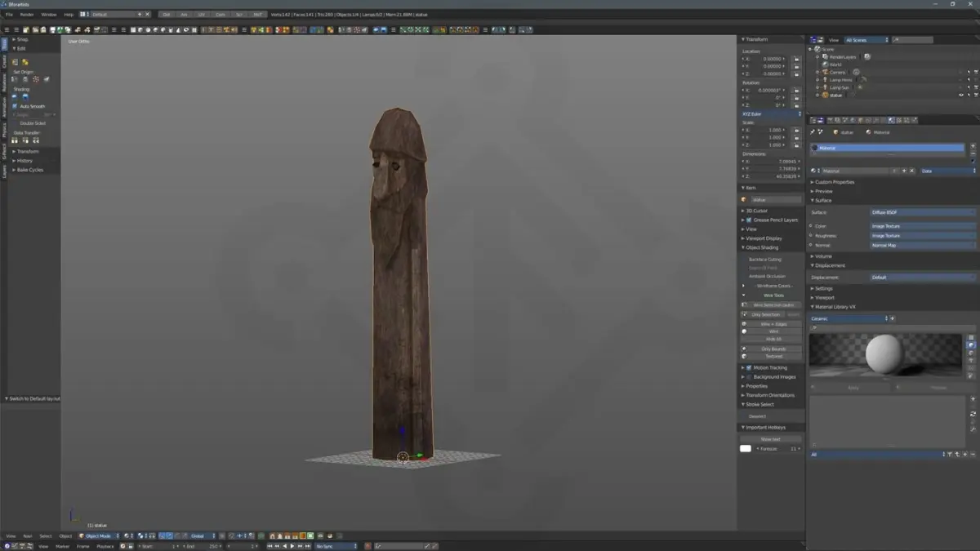Click the material preview sphere thumbnail

[x=884, y=354]
